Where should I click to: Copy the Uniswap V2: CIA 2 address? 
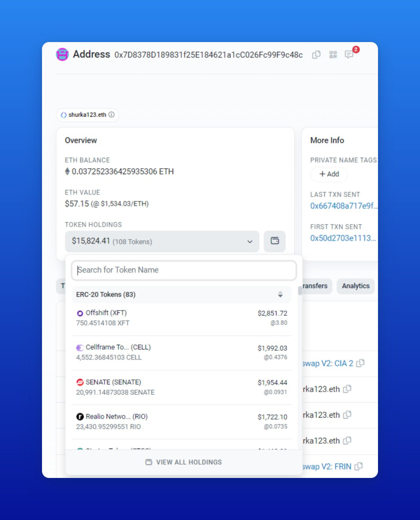(360, 363)
